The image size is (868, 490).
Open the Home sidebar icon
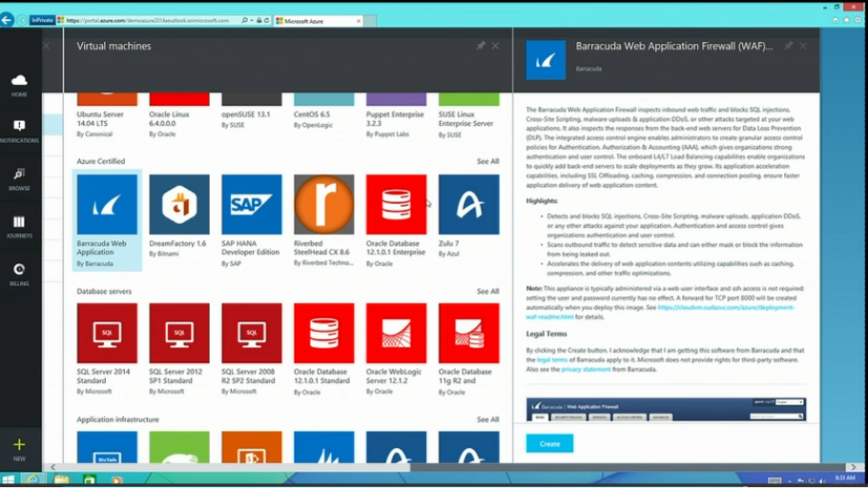[x=19, y=85]
